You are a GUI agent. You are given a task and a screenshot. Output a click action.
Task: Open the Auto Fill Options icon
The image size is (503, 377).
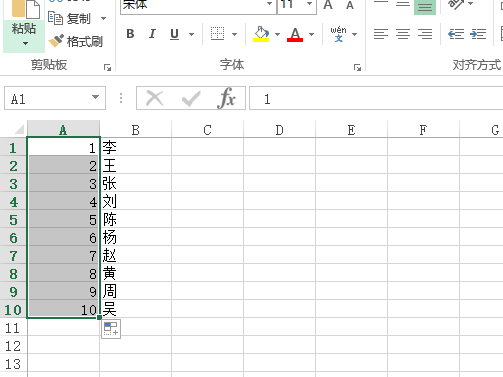tap(111, 329)
